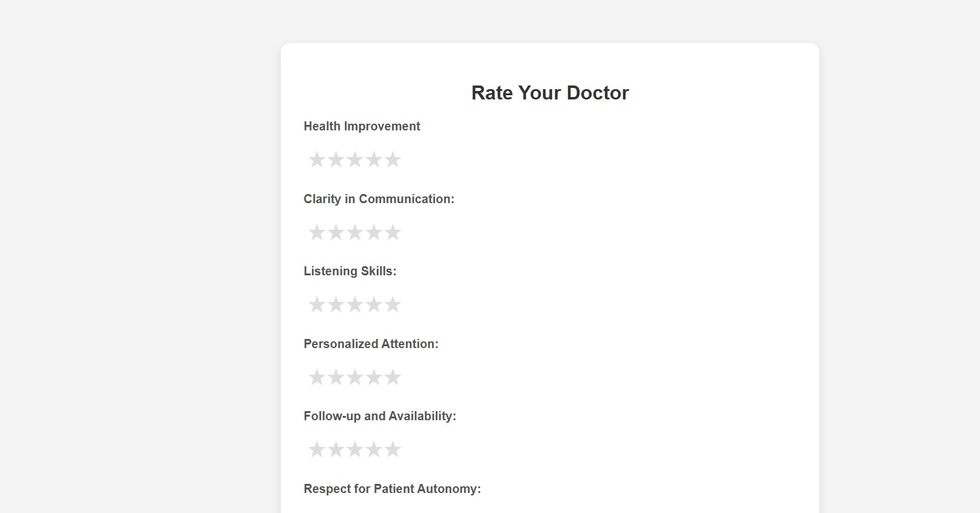Rate Clarity in Communication one star
Screen dimensions: 980x513
point(316,232)
